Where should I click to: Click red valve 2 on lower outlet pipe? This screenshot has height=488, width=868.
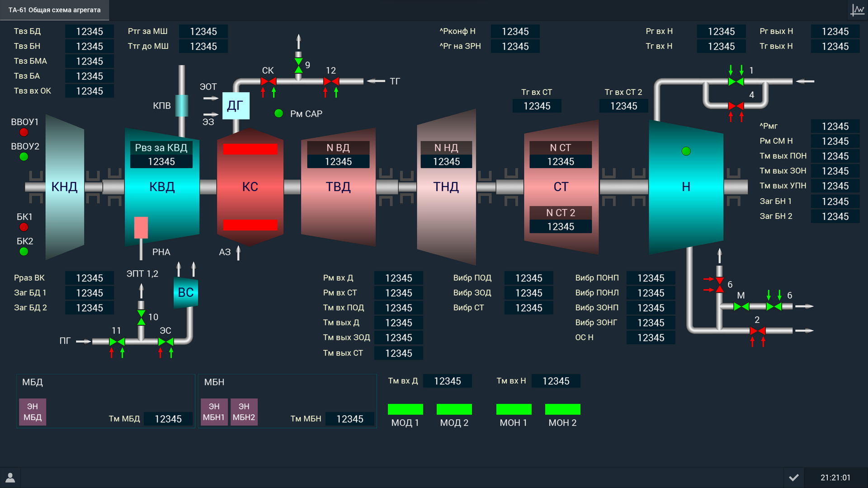pyautogui.click(x=758, y=331)
